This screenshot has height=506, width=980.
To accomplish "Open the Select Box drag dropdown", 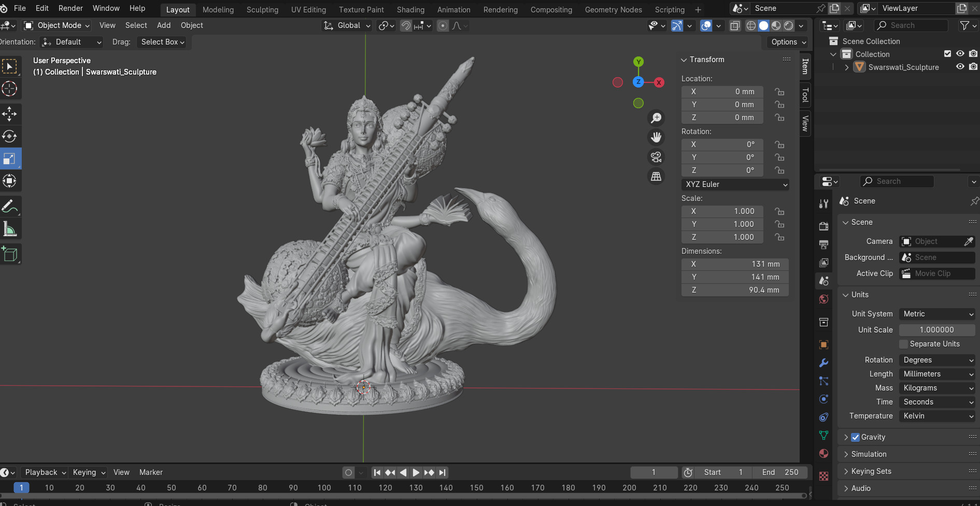I will pos(163,42).
